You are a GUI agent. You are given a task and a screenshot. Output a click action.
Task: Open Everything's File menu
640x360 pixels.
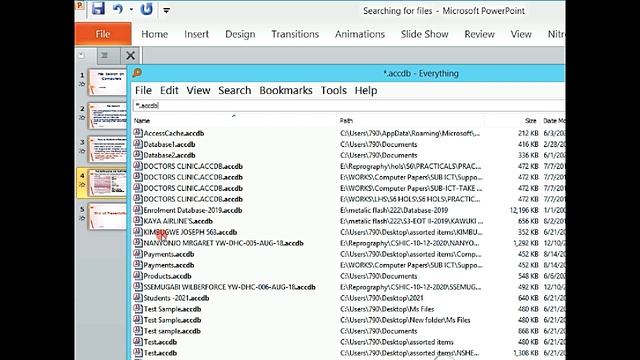(x=143, y=90)
